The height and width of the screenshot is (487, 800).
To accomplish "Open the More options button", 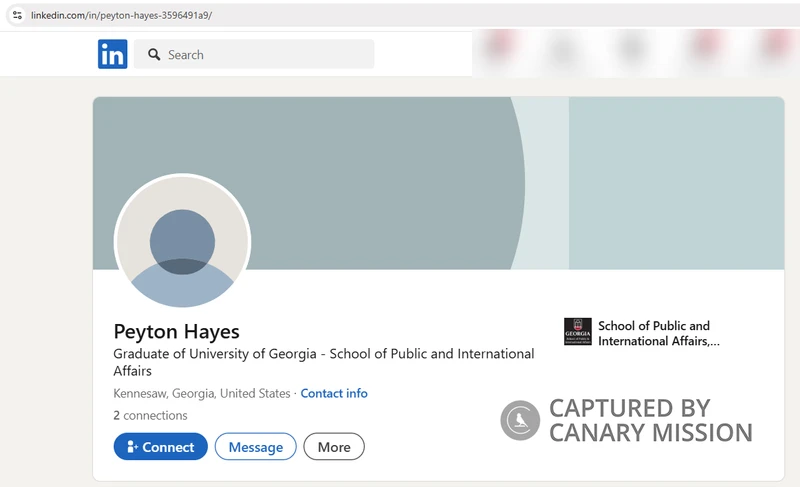I will (x=334, y=447).
